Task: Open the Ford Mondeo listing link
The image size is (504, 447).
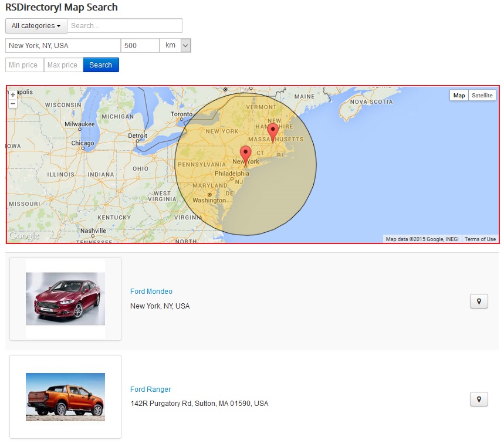Action: pyautogui.click(x=151, y=292)
